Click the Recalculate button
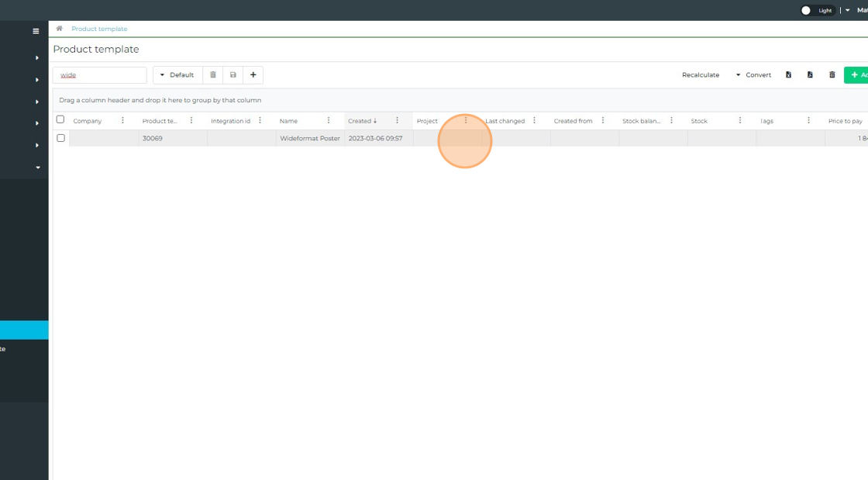868x480 pixels. click(x=700, y=75)
